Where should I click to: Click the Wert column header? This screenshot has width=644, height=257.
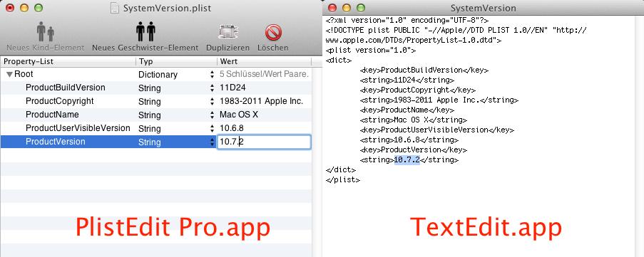(x=264, y=61)
